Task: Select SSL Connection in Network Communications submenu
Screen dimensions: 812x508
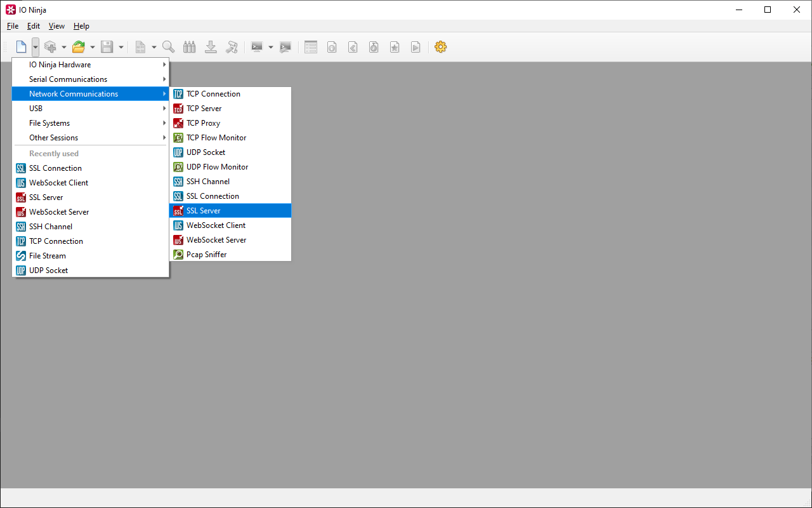Action: 230,196
